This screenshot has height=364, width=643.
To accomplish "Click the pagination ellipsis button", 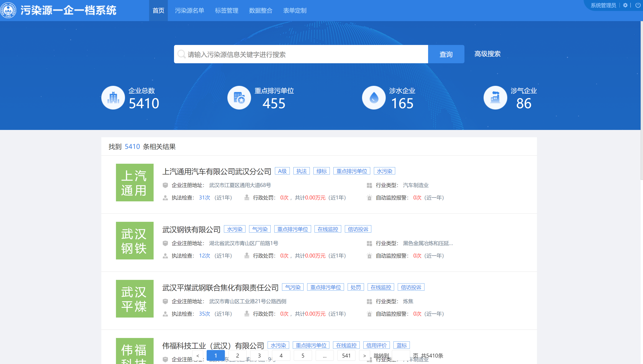I will coord(324,355).
